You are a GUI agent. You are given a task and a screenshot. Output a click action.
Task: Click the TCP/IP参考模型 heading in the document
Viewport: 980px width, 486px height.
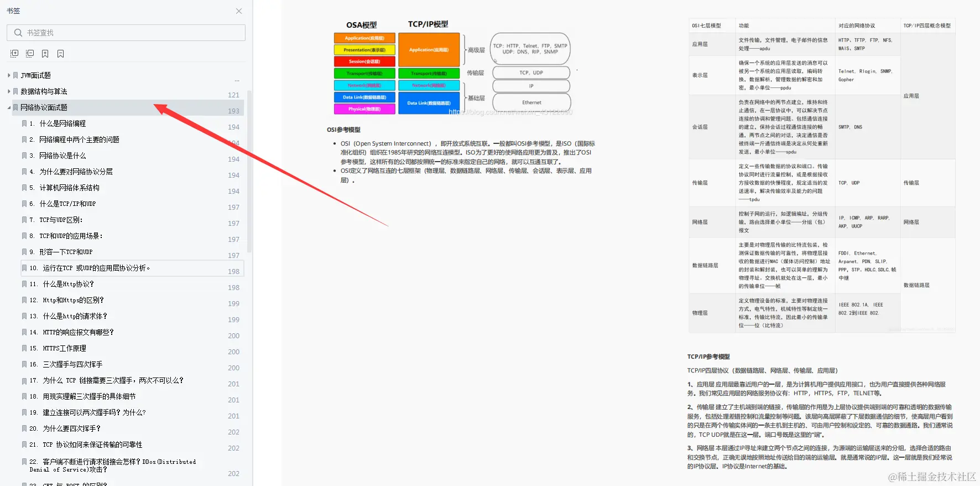pos(708,356)
